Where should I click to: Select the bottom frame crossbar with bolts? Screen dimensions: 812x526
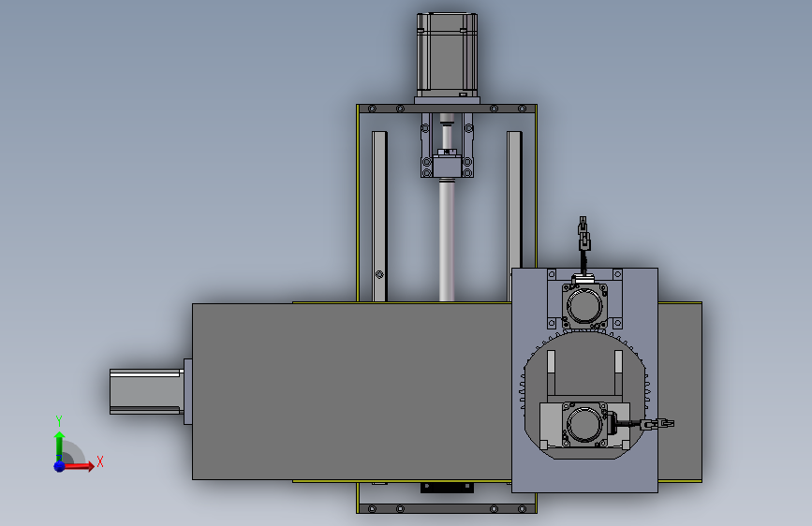447,508
